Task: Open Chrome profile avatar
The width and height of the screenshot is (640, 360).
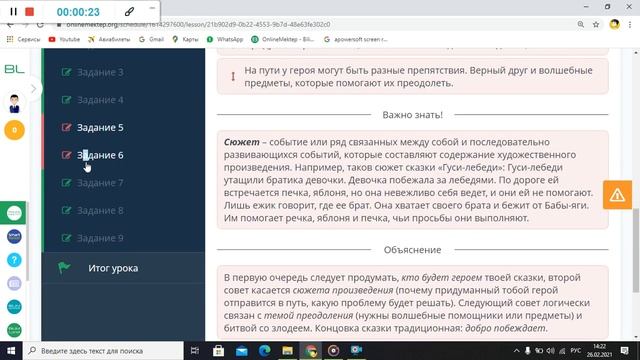Action: tap(614, 24)
